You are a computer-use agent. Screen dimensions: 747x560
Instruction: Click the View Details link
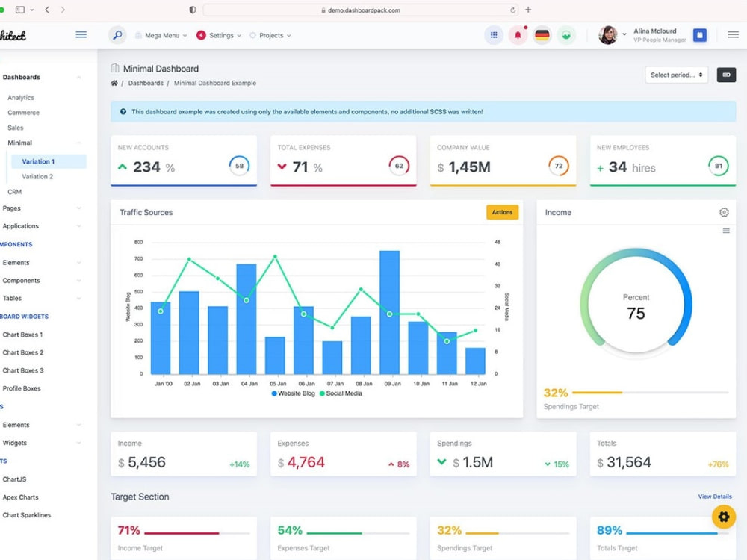point(715,497)
